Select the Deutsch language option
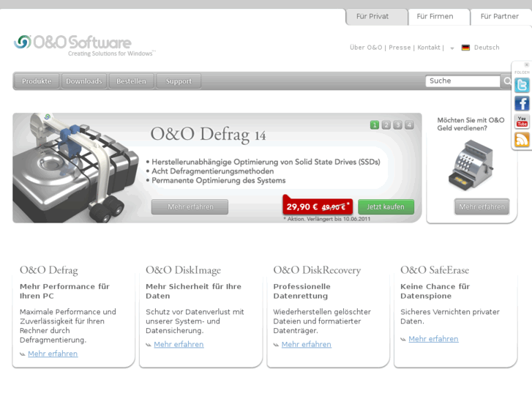This screenshot has width=532, height=399. [x=487, y=48]
